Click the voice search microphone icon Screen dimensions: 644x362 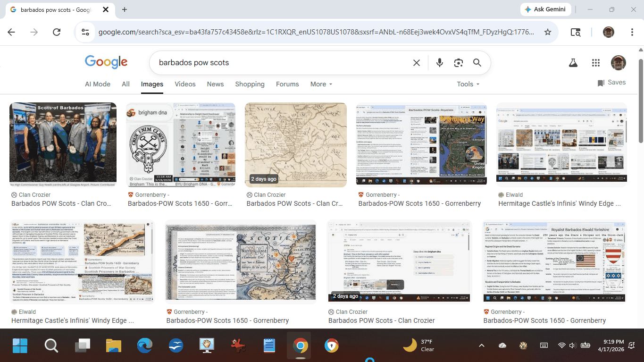439,63
